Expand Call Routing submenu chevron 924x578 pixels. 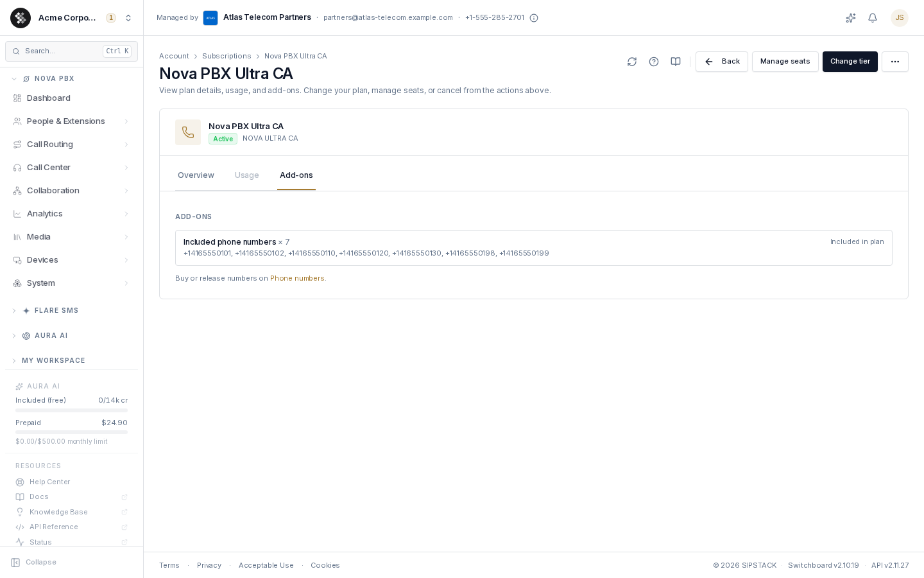click(126, 144)
